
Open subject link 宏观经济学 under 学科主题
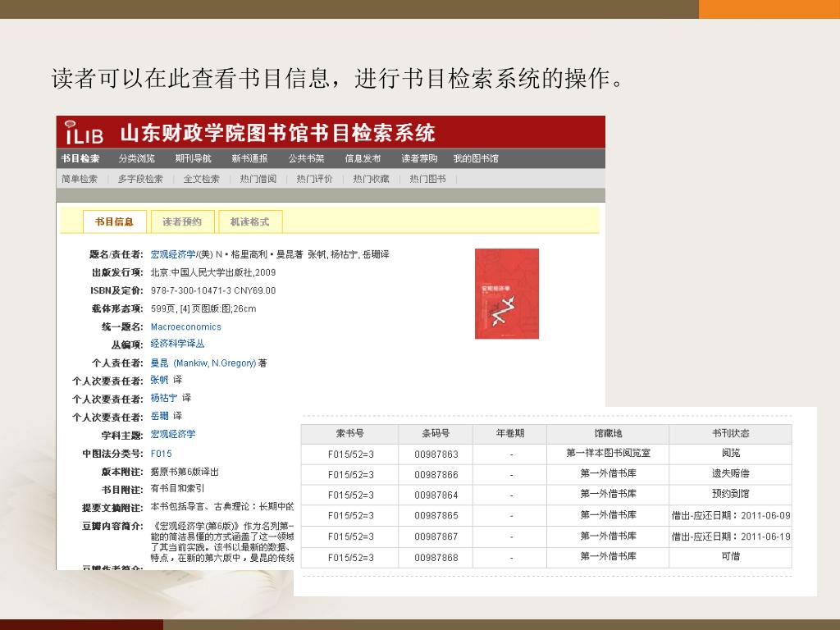(x=173, y=434)
